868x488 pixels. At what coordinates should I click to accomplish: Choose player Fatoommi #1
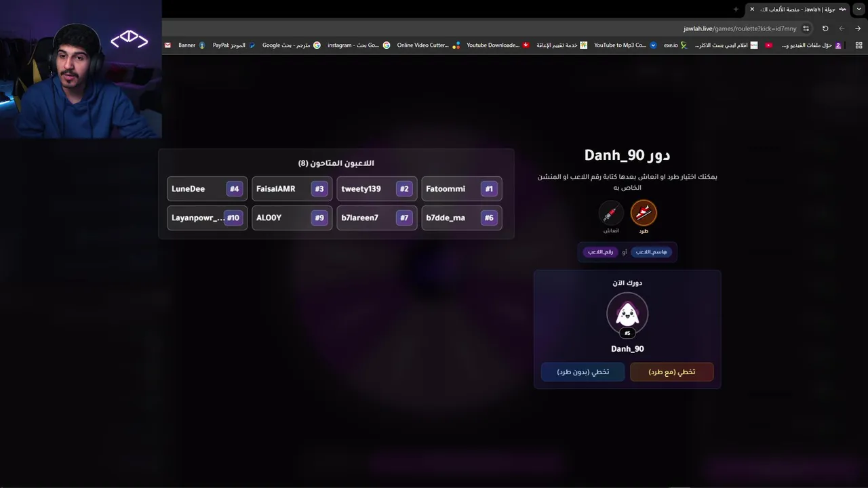point(462,189)
